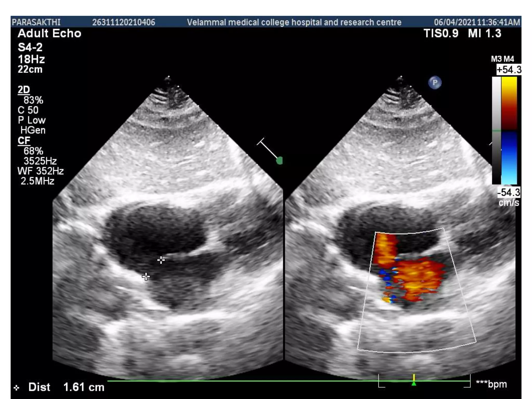Click the blue P probe orientation marker
532x399 pixels.
(x=435, y=83)
